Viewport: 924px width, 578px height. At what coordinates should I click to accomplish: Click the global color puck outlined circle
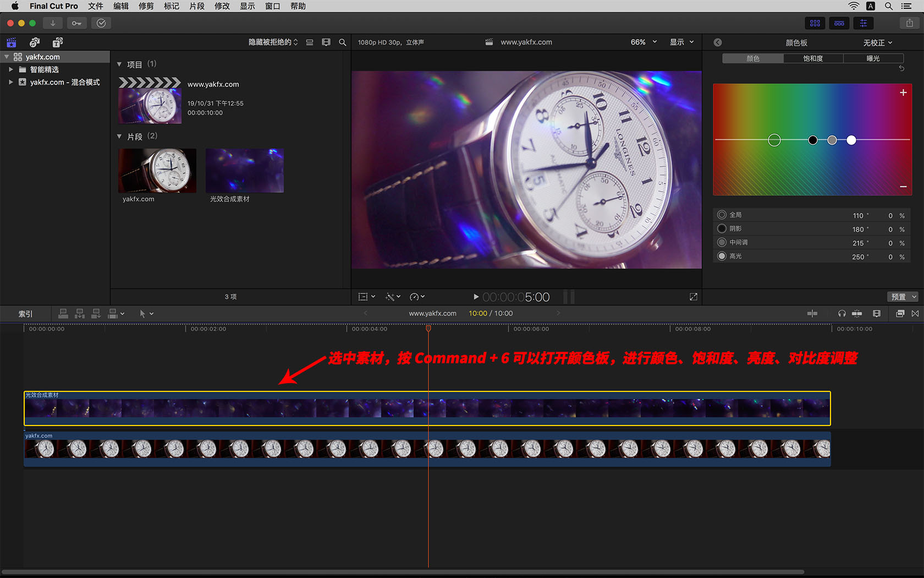(774, 140)
